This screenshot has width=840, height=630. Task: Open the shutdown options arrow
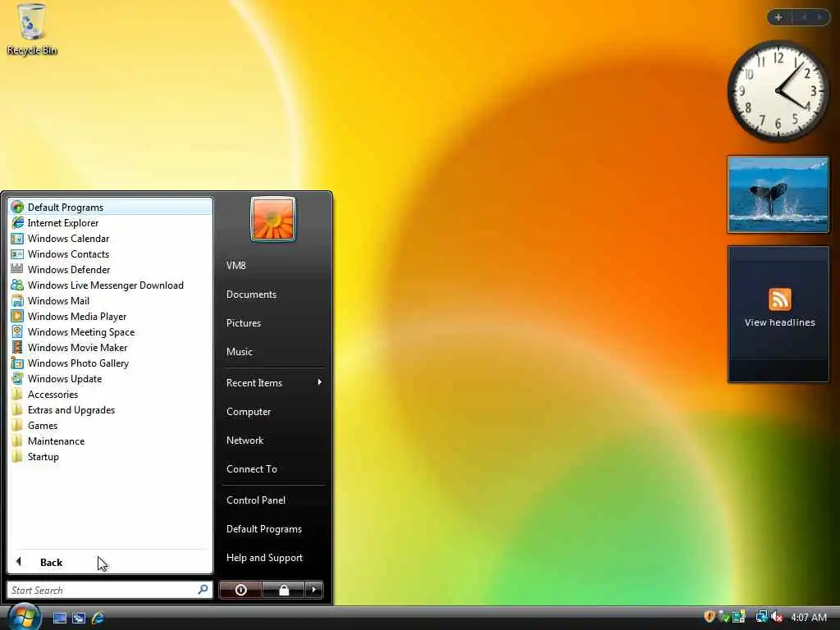(x=314, y=590)
